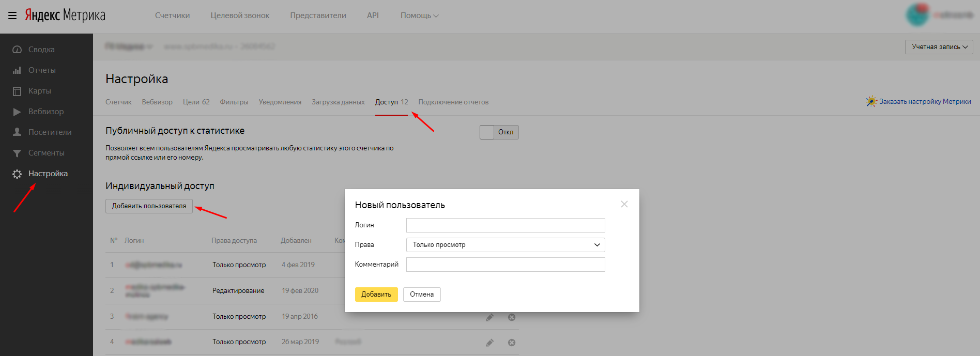The height and width of the screenshot is (356, 980).
Task: Select the date 19 фев 2020
Action: coord(300,291)
